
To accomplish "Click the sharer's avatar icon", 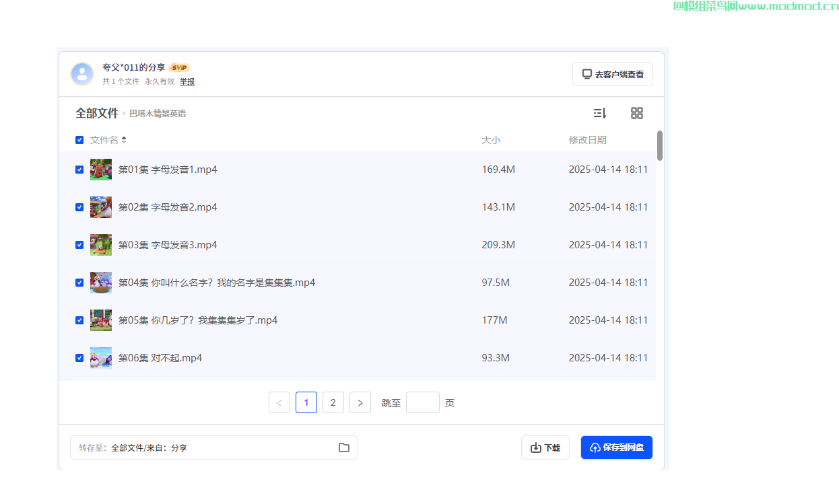I will tap(82, 74).
